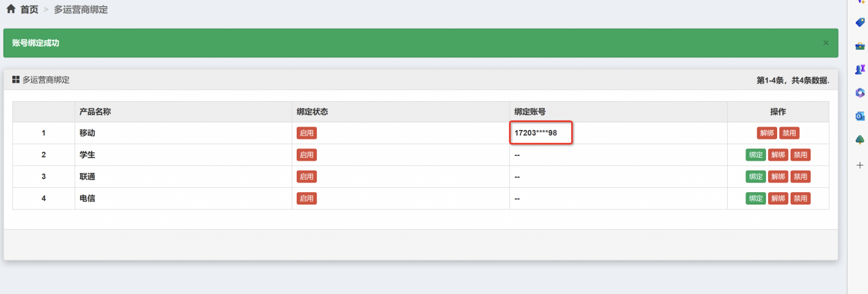Click 绑定 for the 电信 row
The height and width of the screenshot is (294, 868).
click(755, 199)
